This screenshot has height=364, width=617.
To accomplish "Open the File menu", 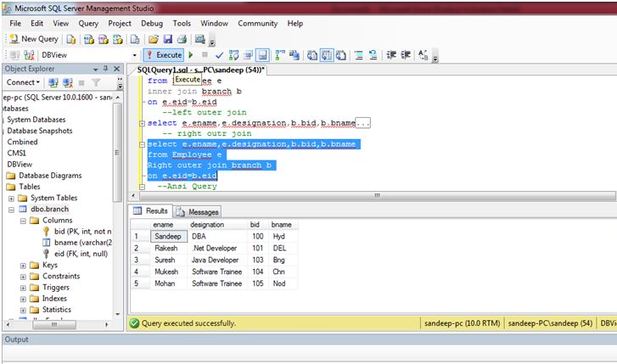I will click(15, 23).
